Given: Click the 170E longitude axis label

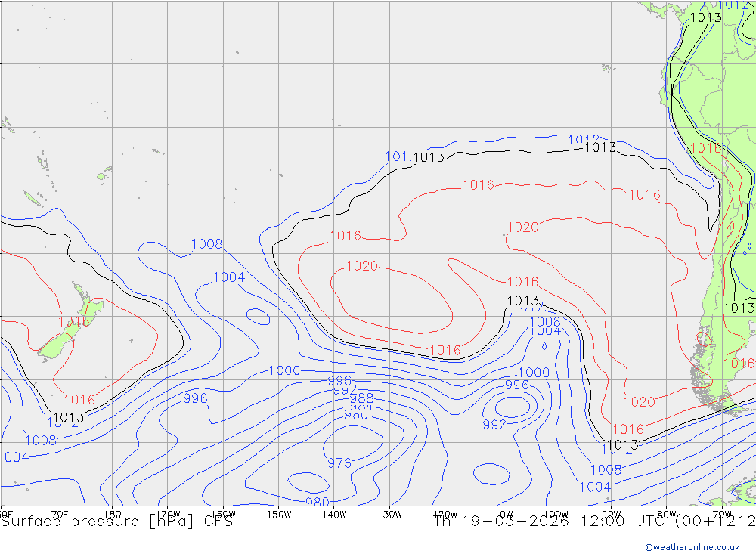Looking at the screenshot, I should tap(57, 514).
